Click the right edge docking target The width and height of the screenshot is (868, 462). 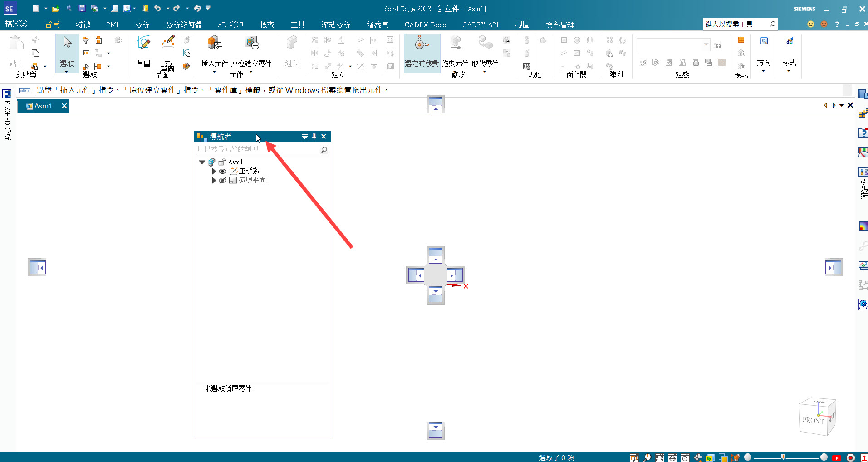[x=834, y=267]
